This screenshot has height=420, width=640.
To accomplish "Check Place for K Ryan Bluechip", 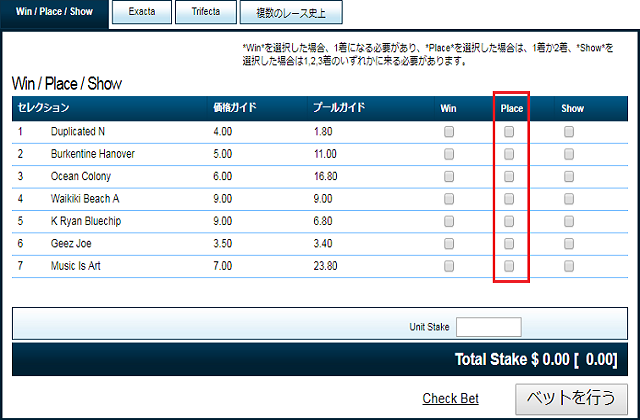I will click(x=509, y=222).
